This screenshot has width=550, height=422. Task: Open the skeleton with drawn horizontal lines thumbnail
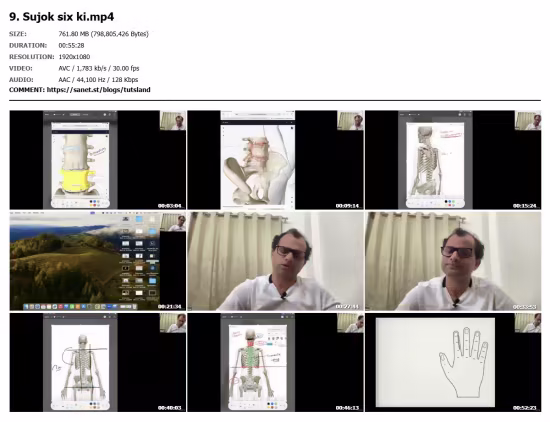(98, 362)
